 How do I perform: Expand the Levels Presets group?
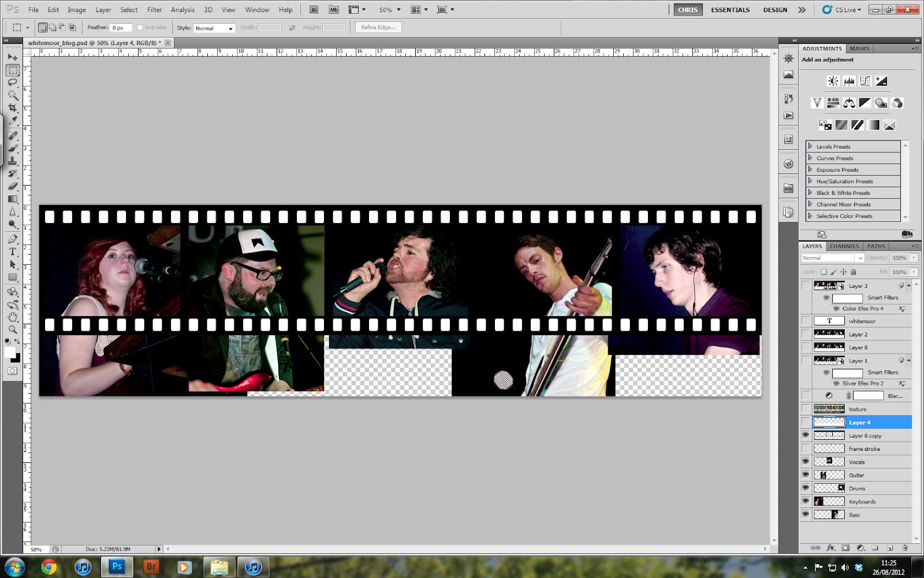(811, 146)
